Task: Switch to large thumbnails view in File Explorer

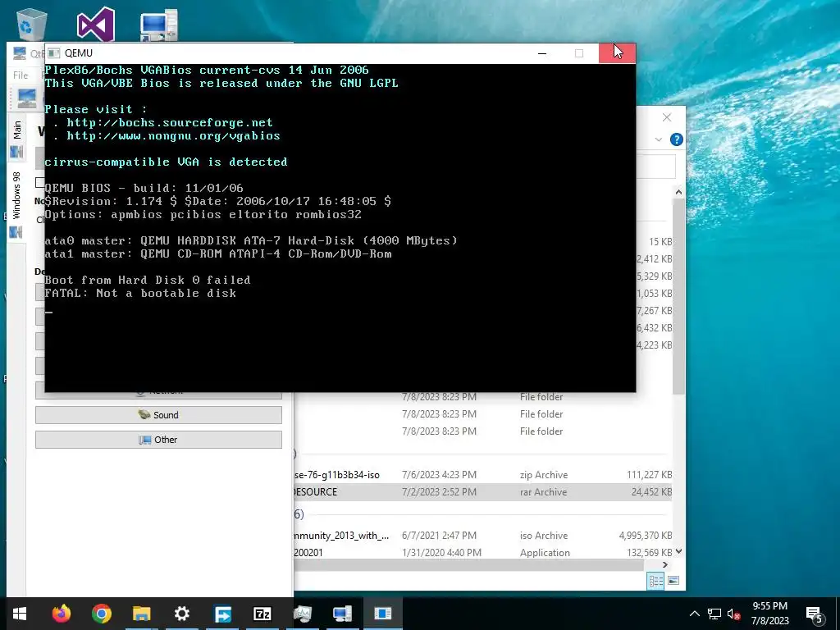Action: click(673, 581)
